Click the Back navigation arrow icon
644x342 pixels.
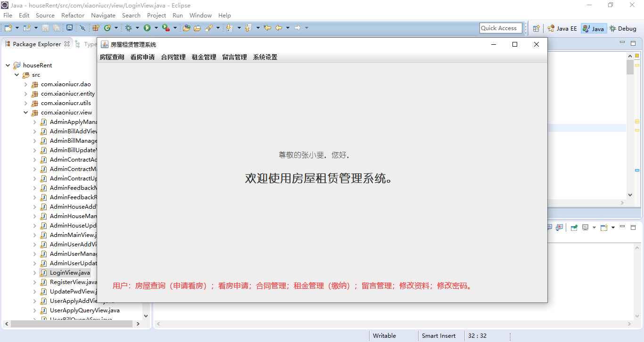click(279, 28)
